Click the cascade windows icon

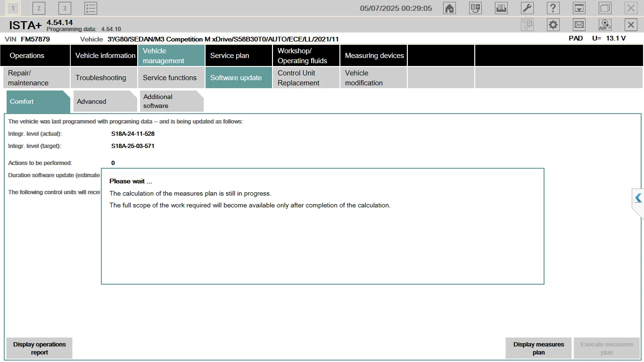[x=605, y=8]
